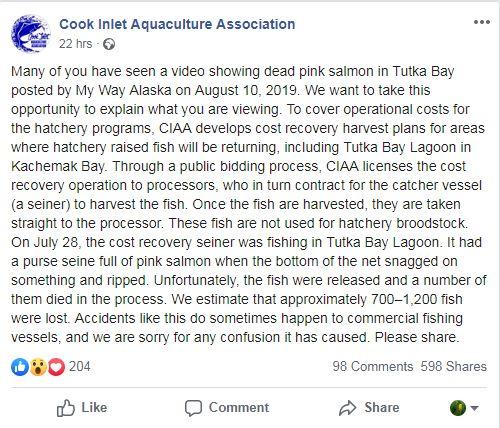The height and width of the screenshot is (428, 500).
Task: Click the blue thumbs-up reaction icon
Action: (20, 367)
